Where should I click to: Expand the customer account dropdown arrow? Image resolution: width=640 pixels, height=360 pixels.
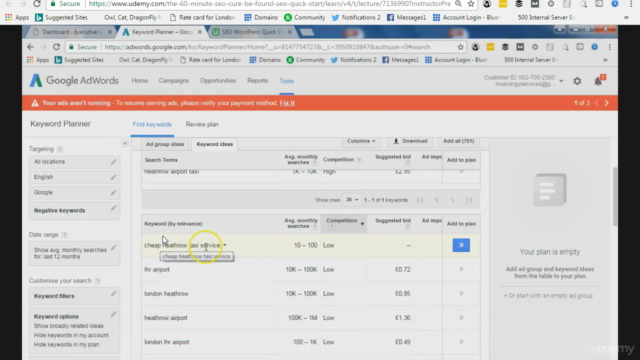561,81
